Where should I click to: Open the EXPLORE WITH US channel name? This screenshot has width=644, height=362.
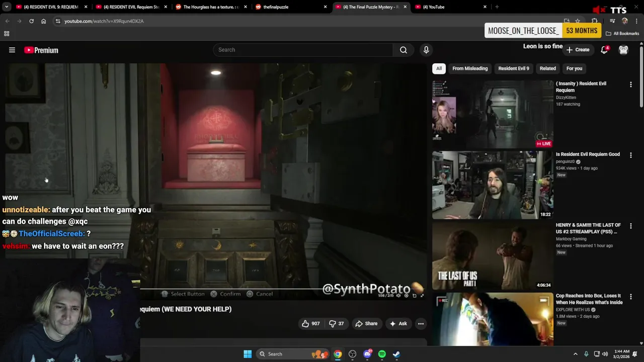(x=573, y=310)
